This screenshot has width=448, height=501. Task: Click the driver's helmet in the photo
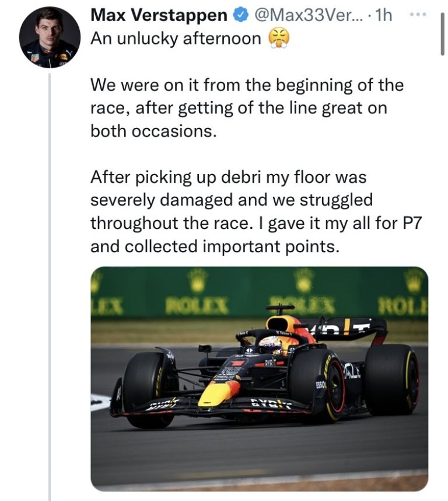pos(270,345)
